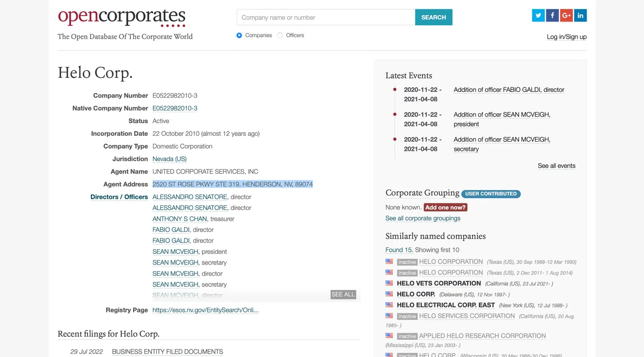Screen dimensions: 644x357
Task: Focus the company name search field
Action: 326,17
